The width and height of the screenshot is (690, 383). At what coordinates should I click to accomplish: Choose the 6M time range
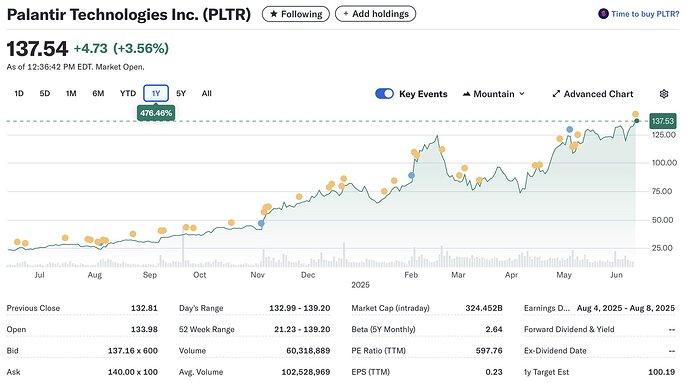pyautogui.click(x=98, y=93)
